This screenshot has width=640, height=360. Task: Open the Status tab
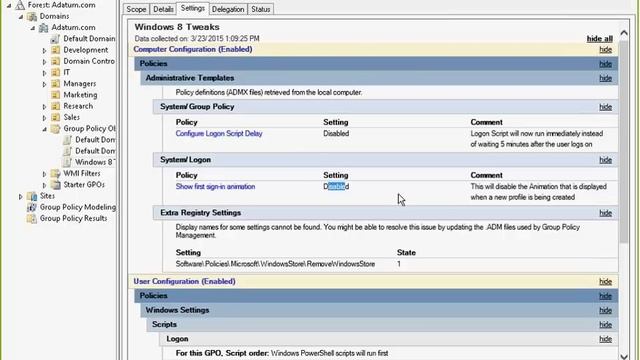click(260, 9)
